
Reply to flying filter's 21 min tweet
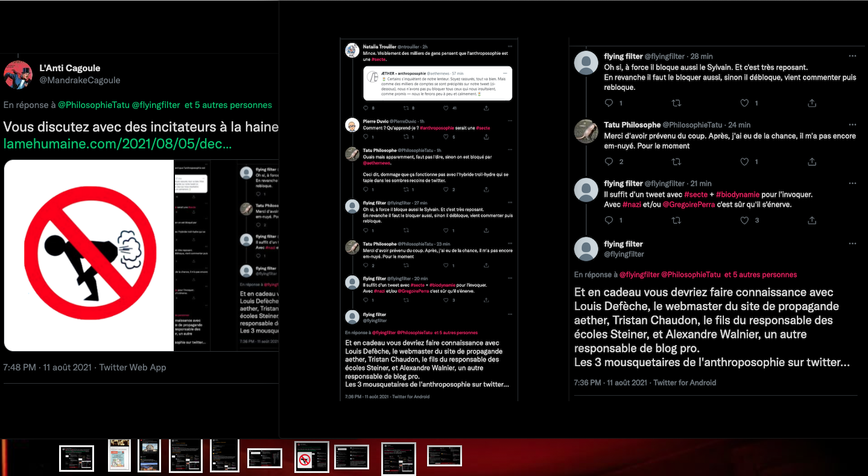pyautogui.click(x=609, y=220)
